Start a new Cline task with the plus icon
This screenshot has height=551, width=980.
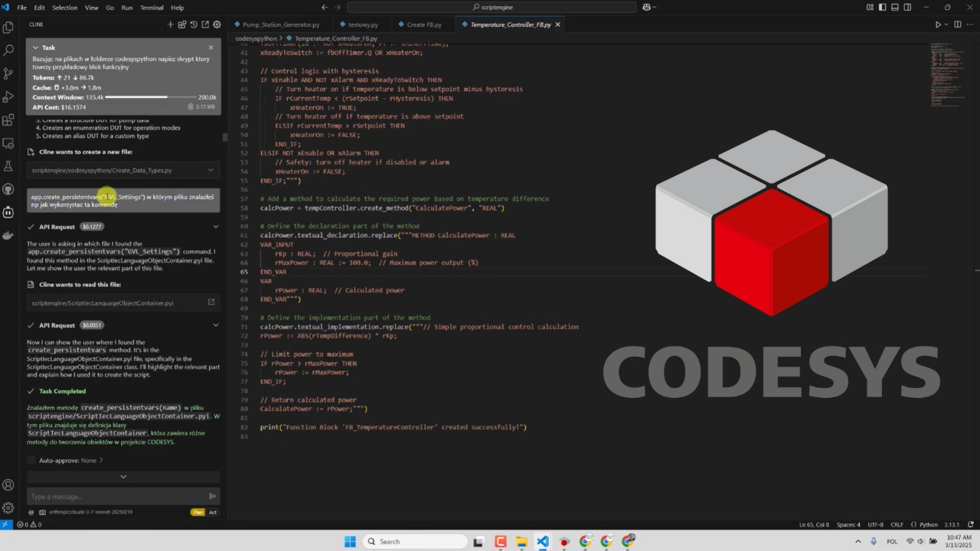point(170,24)
